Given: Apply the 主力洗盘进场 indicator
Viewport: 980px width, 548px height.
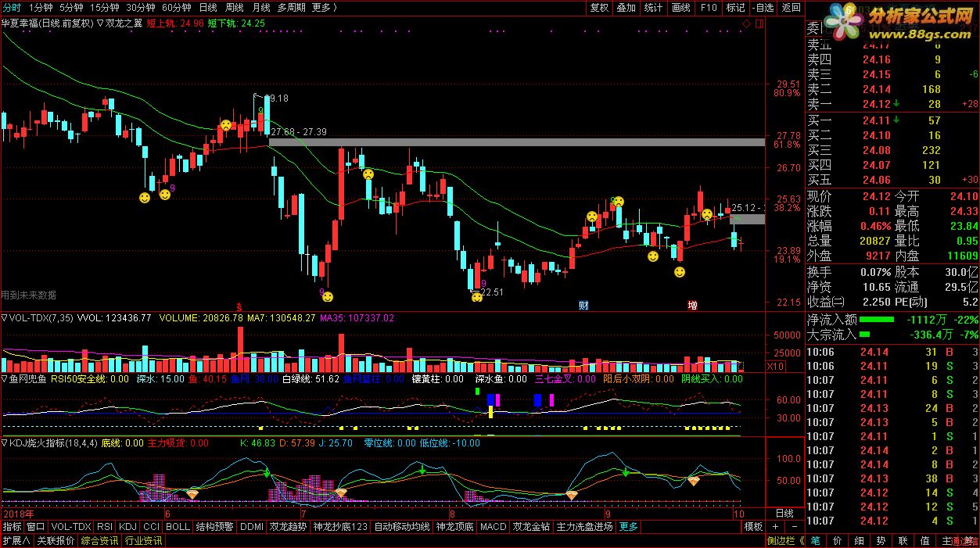Looking at the screenshot, I should click(585, 527).
